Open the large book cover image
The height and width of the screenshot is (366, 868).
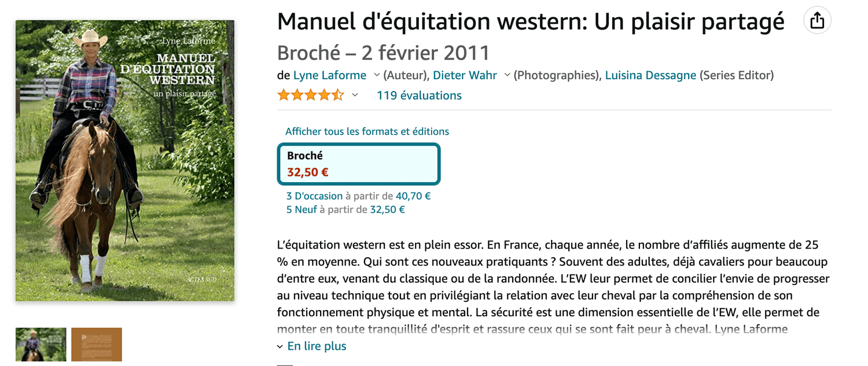click(125, 161)
